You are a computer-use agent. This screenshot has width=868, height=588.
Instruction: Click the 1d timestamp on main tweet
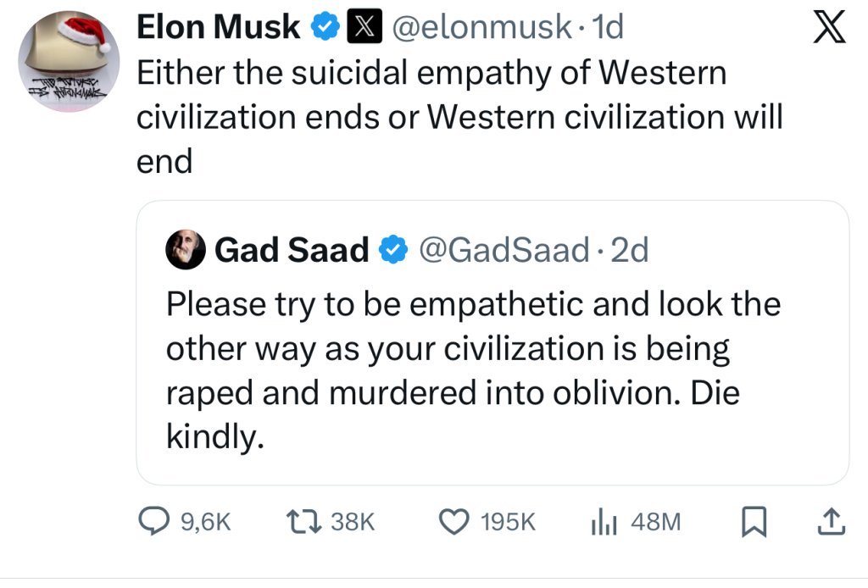[x=608, y=28]
